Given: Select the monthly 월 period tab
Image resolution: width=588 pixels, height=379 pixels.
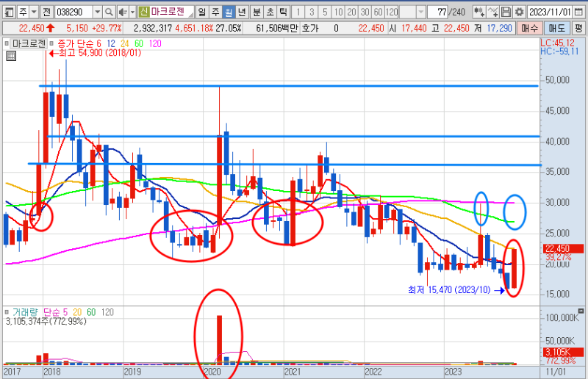Looking at the screenshot, I should coord(229,12).
